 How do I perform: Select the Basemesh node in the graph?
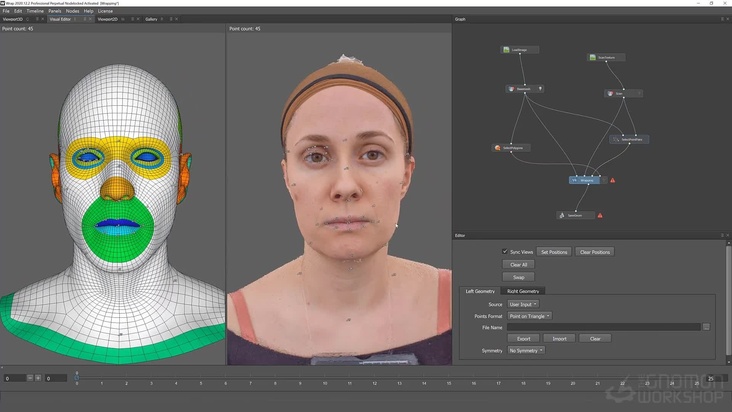523,89
